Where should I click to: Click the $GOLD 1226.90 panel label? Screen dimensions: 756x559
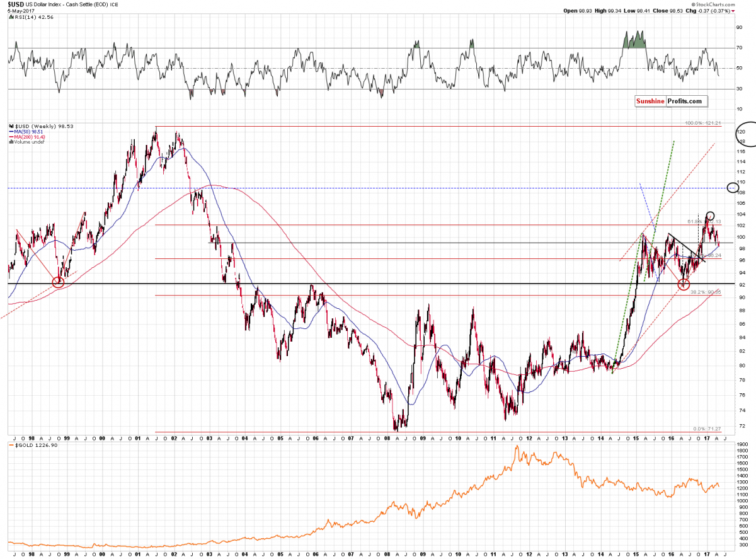click(25, 446)
